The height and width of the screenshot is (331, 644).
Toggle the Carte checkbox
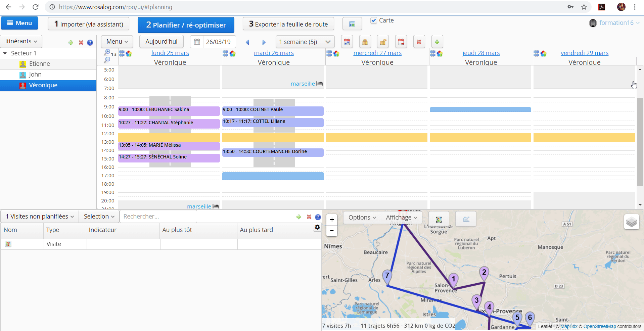click(374, 21)
